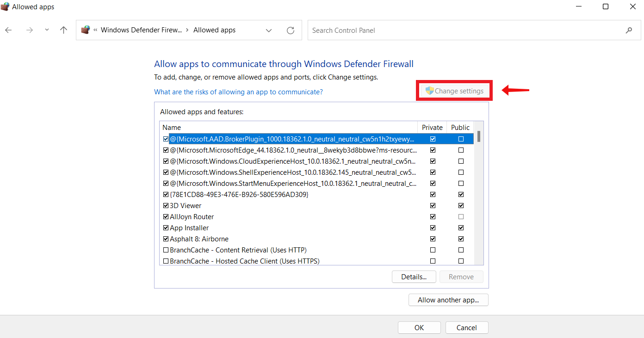Disable Public for 3D Viewer
This screenshot has height=338, width=644.
pos(461,206)
